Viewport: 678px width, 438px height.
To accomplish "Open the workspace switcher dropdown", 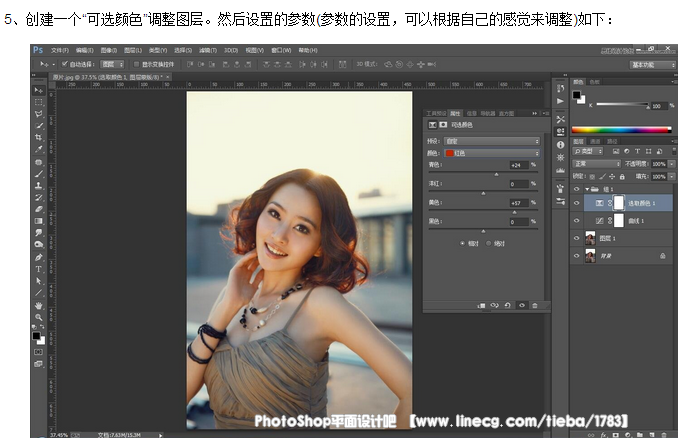I will click(x=652, y=65).
